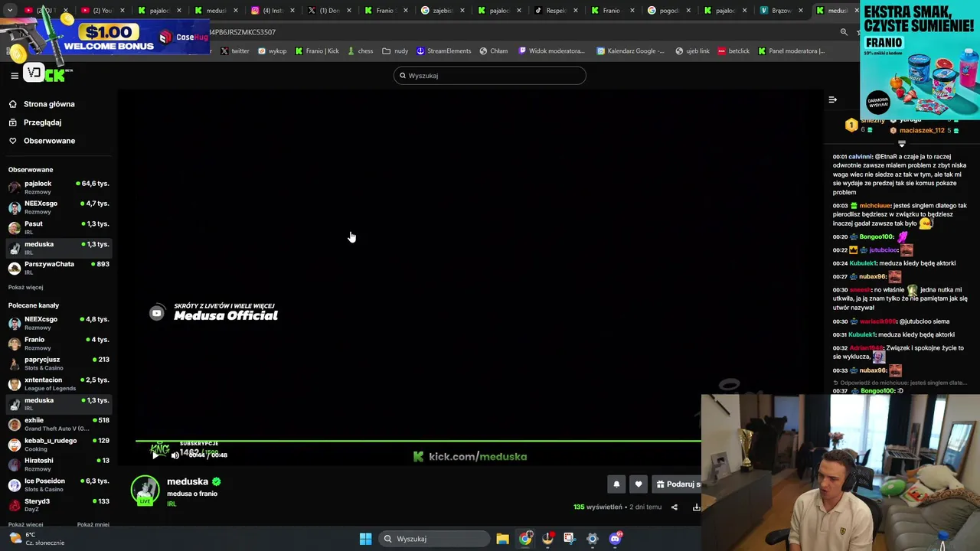Screen dimensions: 980x551
Task: Open exhiie recommended channel
Action: pyautogui.click(x=59, y=424)
